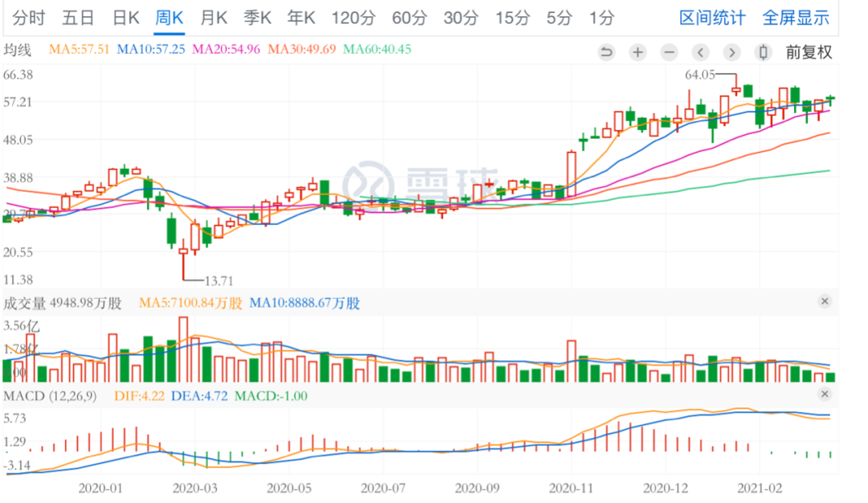The height and width of the screenshot is (503, 868).
Task: Open 区间统计 range statistics
Action: point(712,18)
